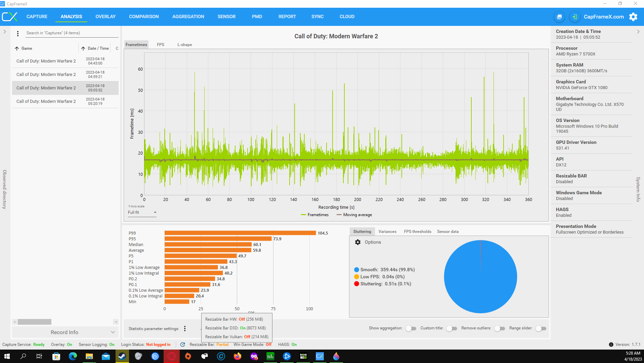Select capture recorded at 05:20:19
644x363 pixels.
(65, 102)
